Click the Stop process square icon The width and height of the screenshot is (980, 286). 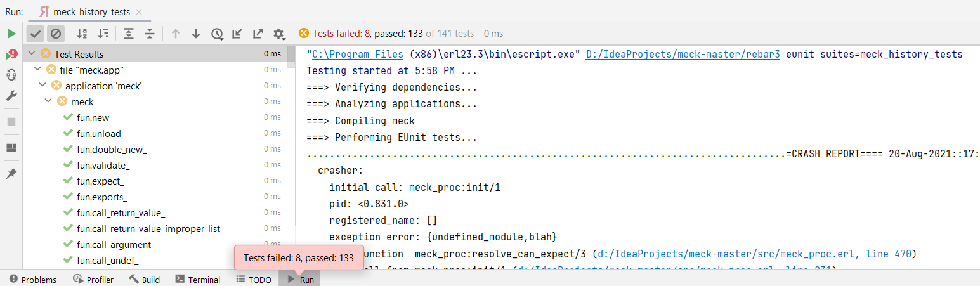pos(11,122)
